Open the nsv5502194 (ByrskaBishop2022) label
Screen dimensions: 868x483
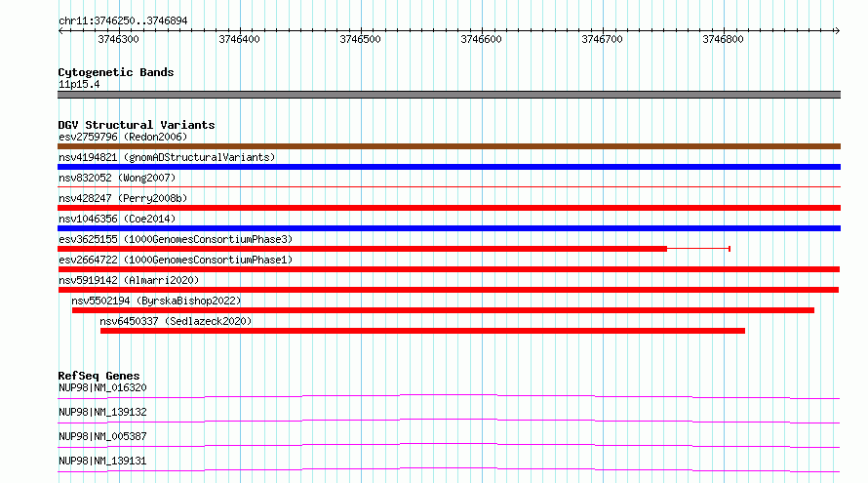coord(156,301)
